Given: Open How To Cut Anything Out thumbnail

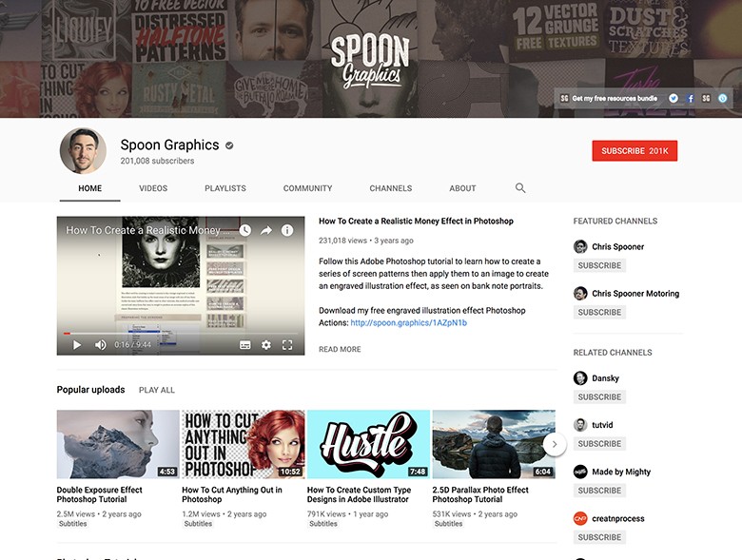Looking at the screenshot, I should 244,444.
